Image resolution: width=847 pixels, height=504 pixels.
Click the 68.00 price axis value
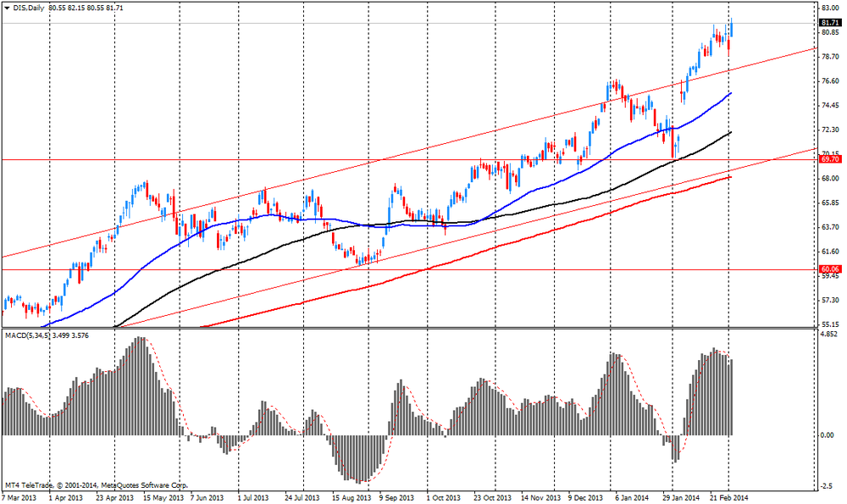830,178
